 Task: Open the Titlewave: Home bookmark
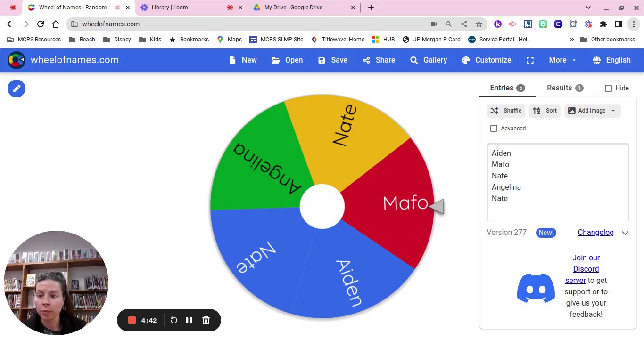point(338,40)
